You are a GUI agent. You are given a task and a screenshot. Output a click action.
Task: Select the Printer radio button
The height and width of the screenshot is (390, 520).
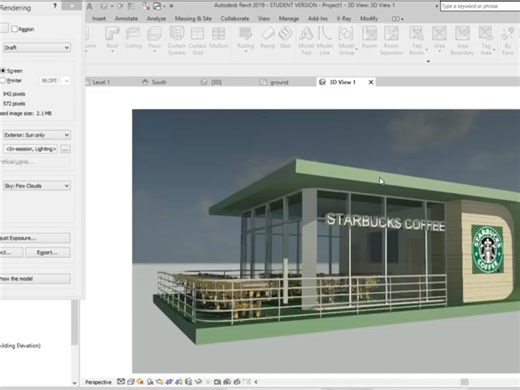tap(3, 80)
